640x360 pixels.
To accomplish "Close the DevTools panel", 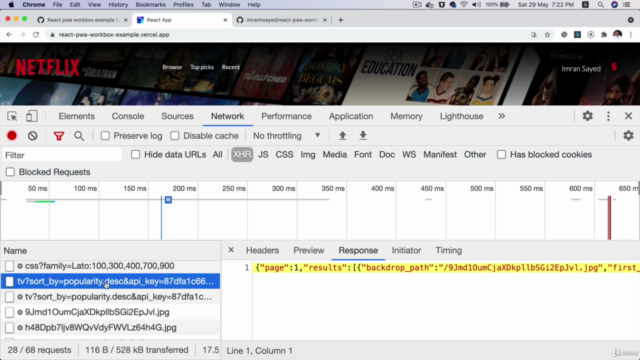I will (x=628, y=116).
